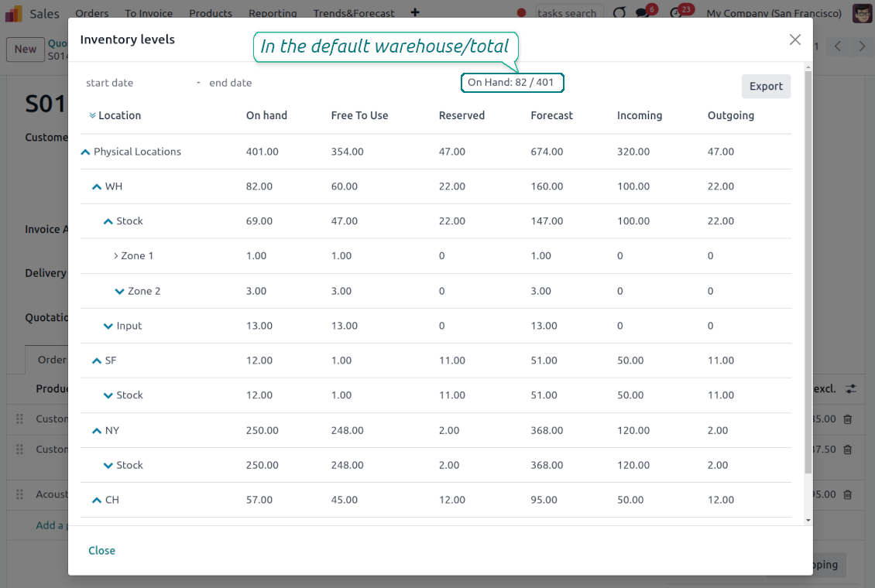Click the 354.00 Free To Use cell
The width and height of the screenshot is (875, 588).
tap(347, 152)
